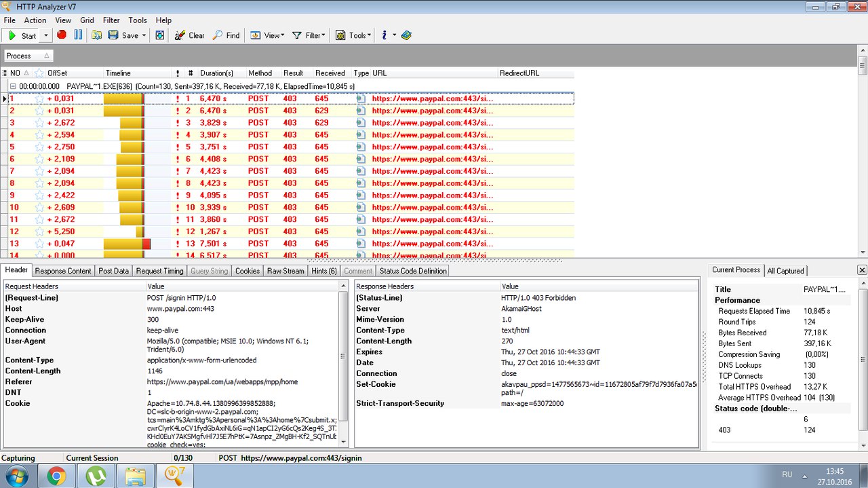Screen dimensions: 868x488
Task: Select the Strict-Transport-Security header row
Action: (x=526, y=403)
